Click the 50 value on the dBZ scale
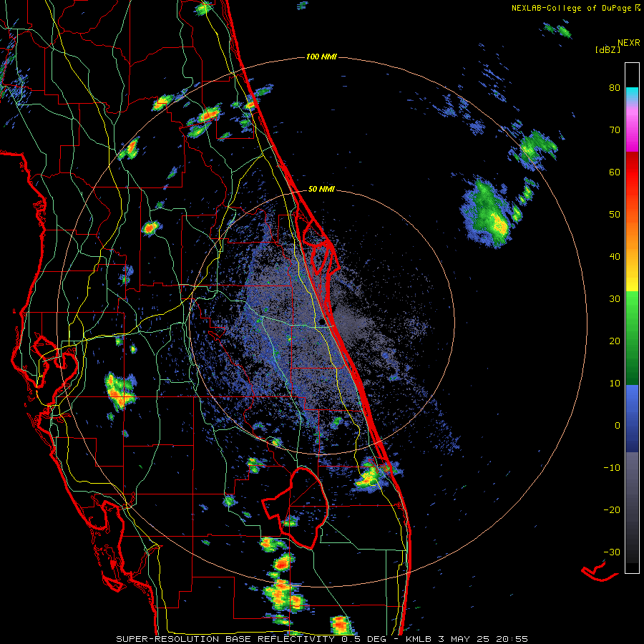Screen dimensions: 644x644 pos(615,215)
